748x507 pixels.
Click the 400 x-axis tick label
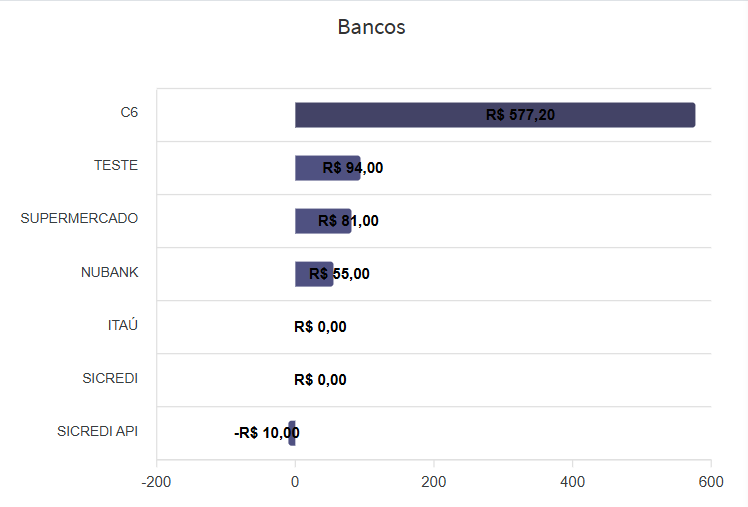[x=572, y=482]
